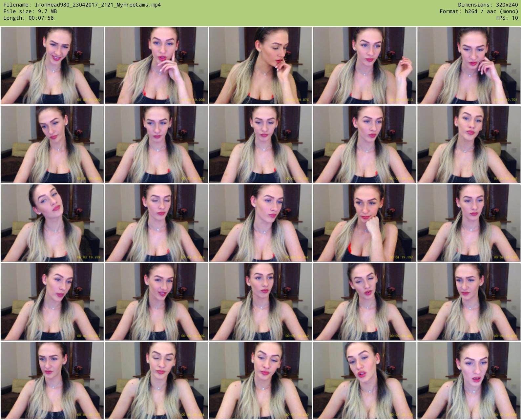The image size is (521, 420).
Task: Open the thumbnail stamped 00:00:19.938
Action: [156, 66]
